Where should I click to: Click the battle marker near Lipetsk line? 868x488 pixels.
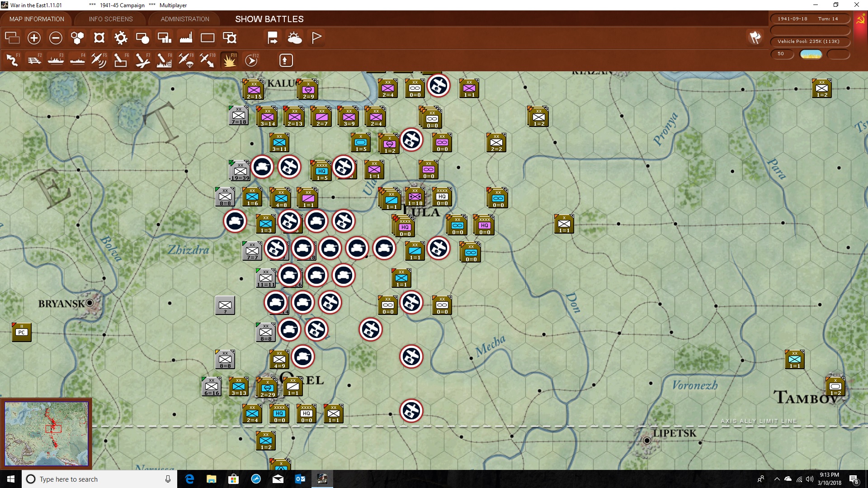[x=411, y=411]
